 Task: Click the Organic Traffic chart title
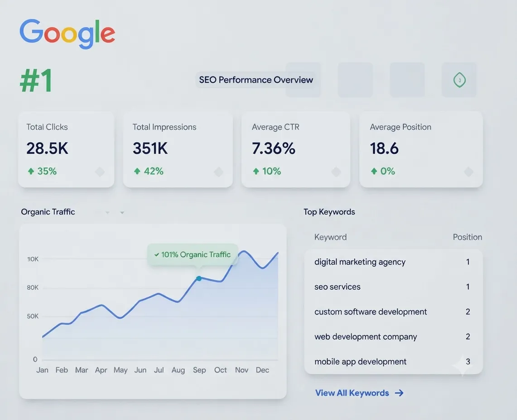(x=48, y=212)
